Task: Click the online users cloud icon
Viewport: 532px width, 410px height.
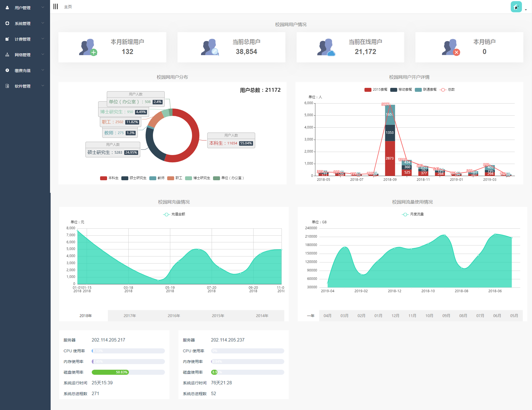Action: [326, 47]
